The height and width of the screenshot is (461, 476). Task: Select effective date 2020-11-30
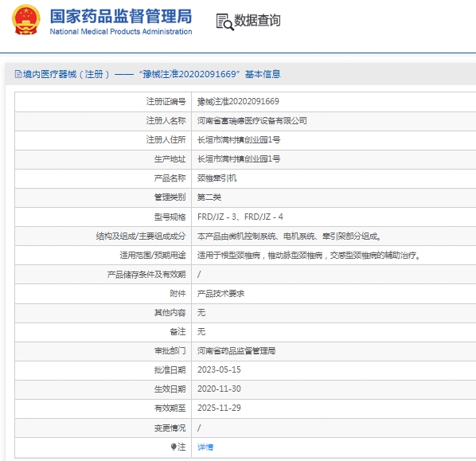pyautogui.click(x=219, y=389)
